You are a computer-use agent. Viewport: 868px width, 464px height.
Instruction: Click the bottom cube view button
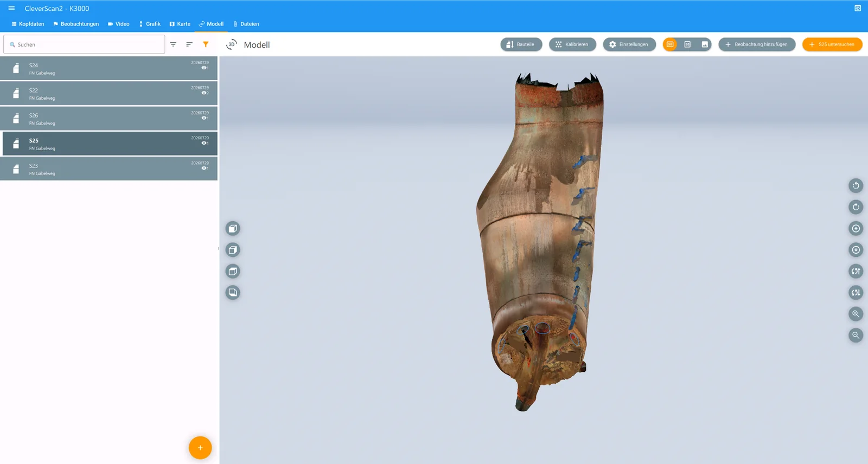pyautogui.click(x=233, y=293)
